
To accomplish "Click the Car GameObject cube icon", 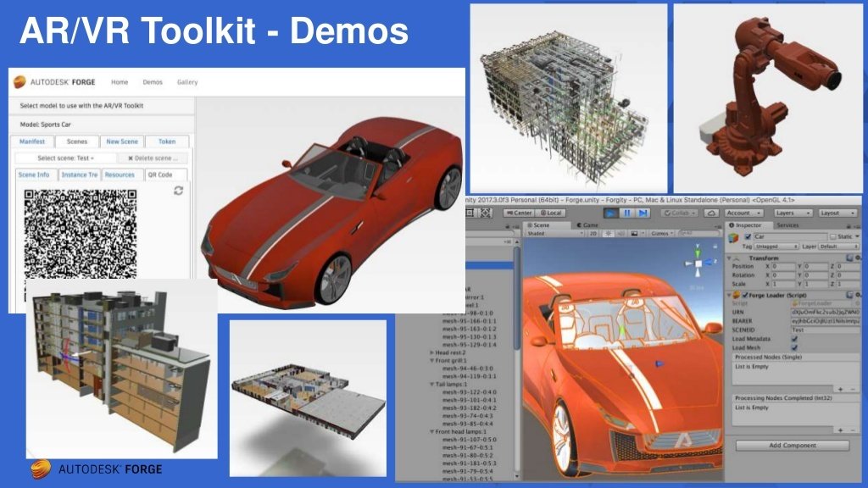I will 733,238.
